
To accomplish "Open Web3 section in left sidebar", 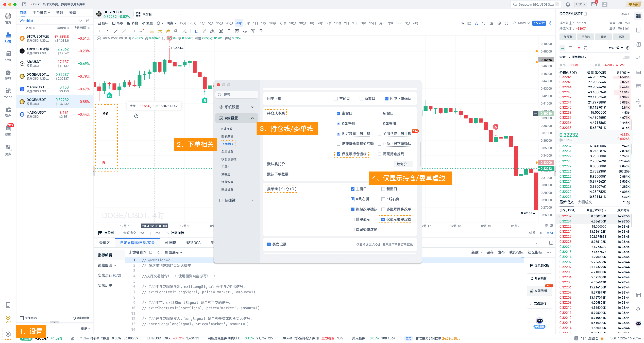I will click(x=8, y=93).
